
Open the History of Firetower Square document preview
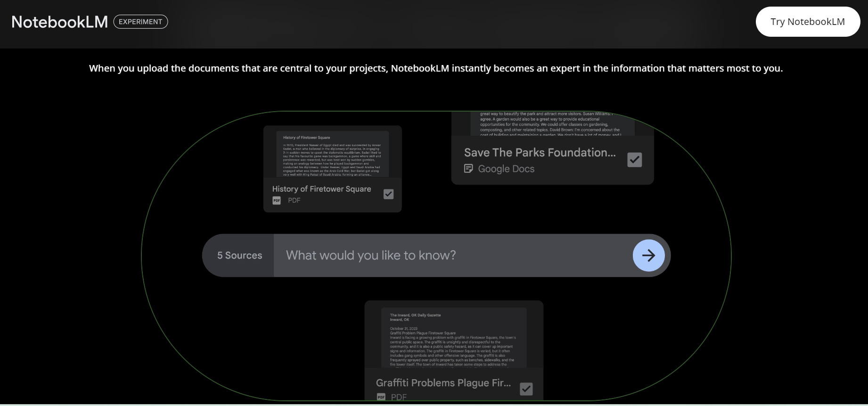point(332,154)
